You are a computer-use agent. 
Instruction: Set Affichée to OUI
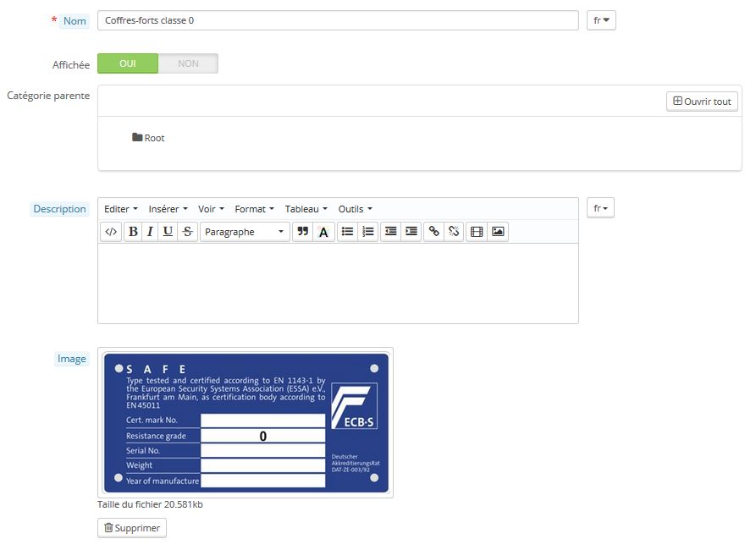(128, 63)
